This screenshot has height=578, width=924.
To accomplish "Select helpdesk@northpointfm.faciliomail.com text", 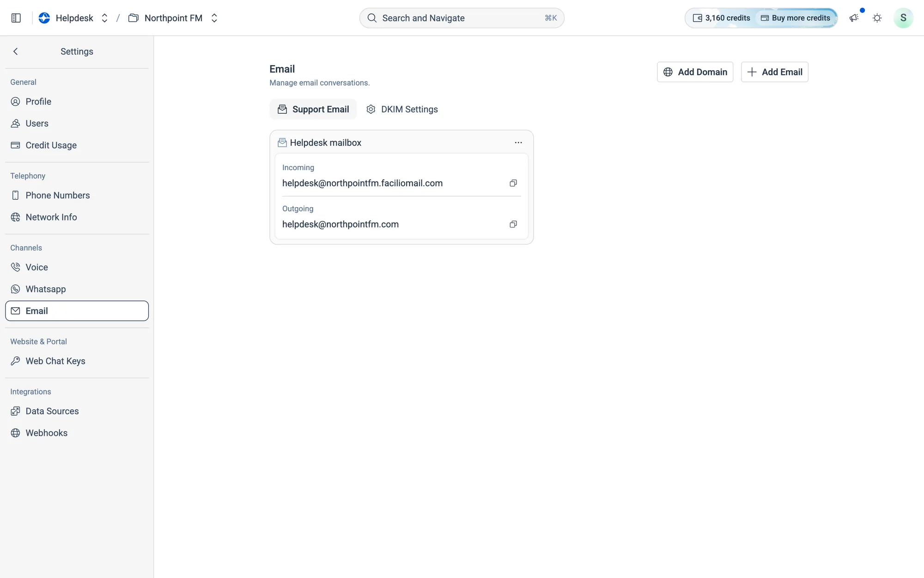I will click(363, 183).
